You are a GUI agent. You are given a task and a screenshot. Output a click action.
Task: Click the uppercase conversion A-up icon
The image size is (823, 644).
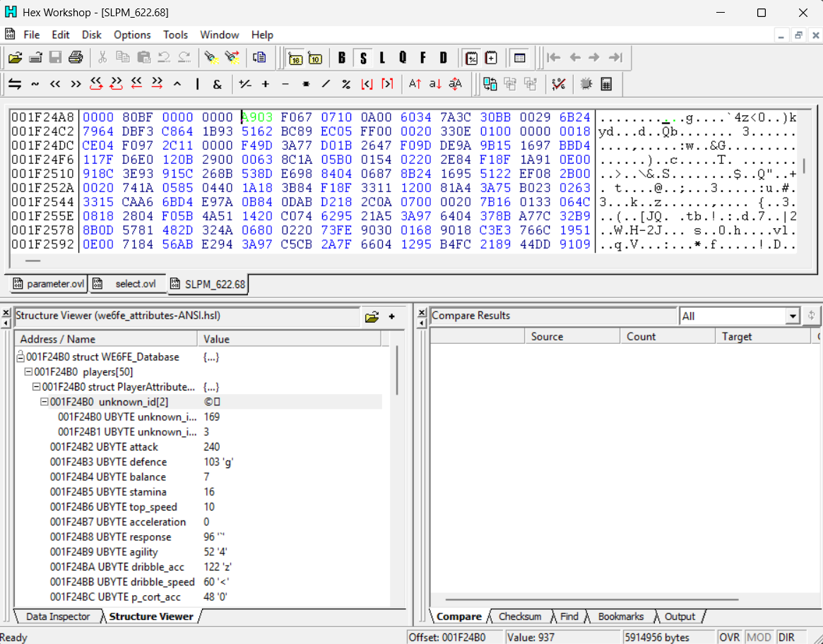[x=415, y=84]
